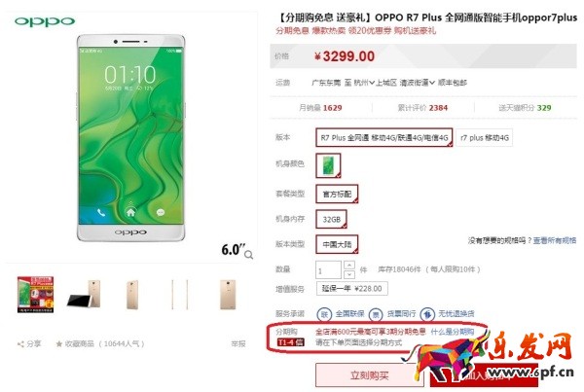Click the star favorite icon
This screenshot has height=392, width=584.
(x=58, y=344)
